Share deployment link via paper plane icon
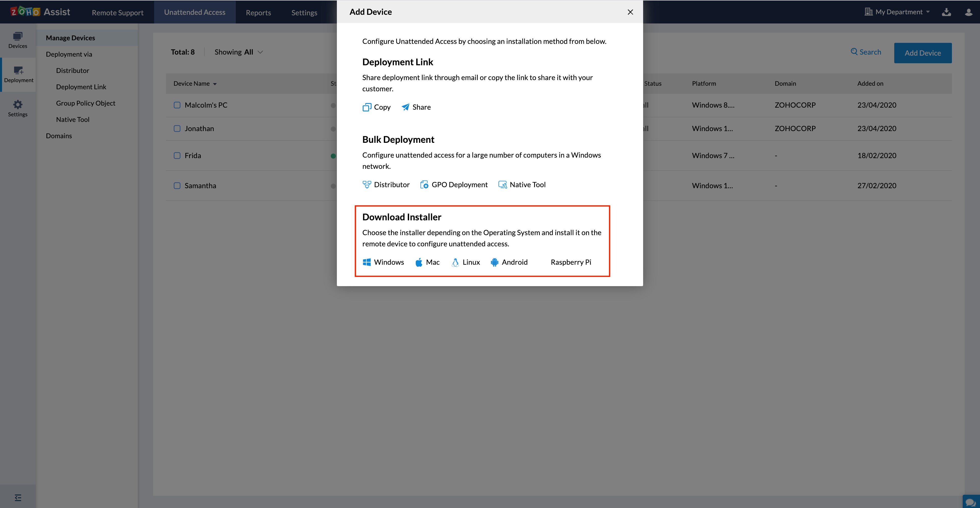This screenshot has width=980, height=508. point(406,107)
